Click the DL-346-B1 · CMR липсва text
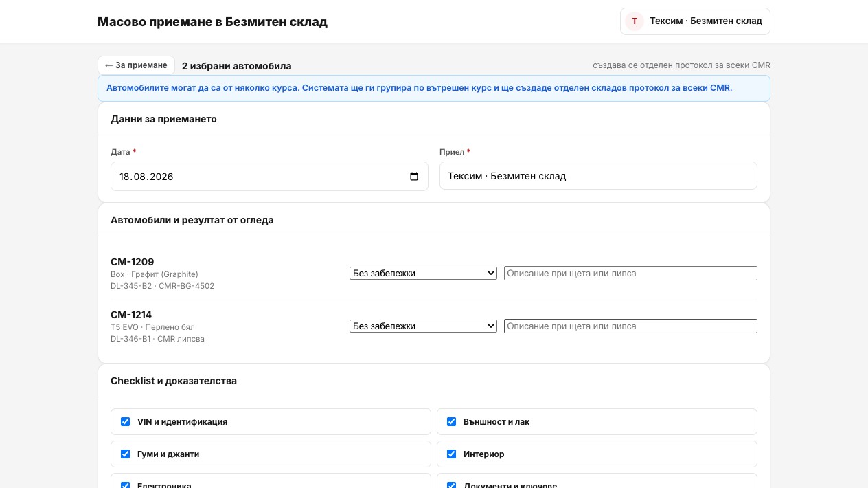Image resolution: width=868 pixels, height=488 pixels. [x=157, y=339]
